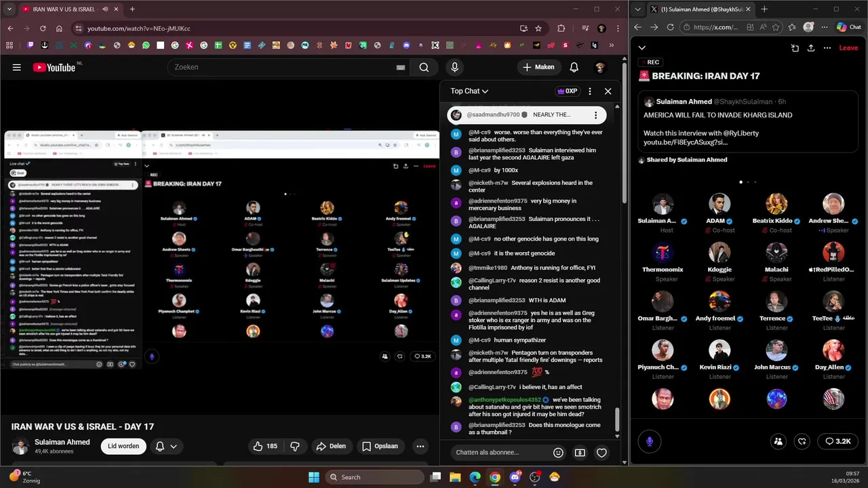Collapse the X Space with the chevron
This screenshot has height=488, width=868.
(642, 48)
